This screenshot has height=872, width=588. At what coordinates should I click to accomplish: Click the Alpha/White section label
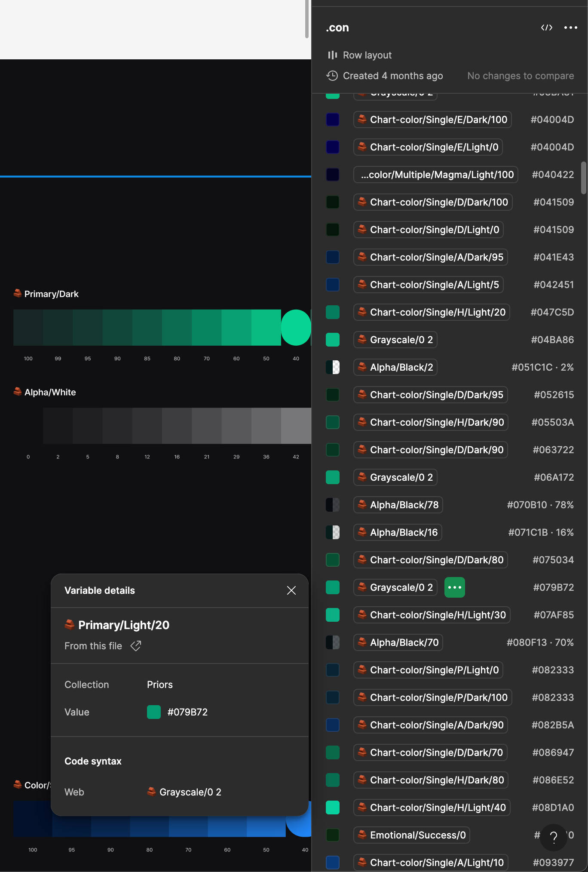coord(50,392)
